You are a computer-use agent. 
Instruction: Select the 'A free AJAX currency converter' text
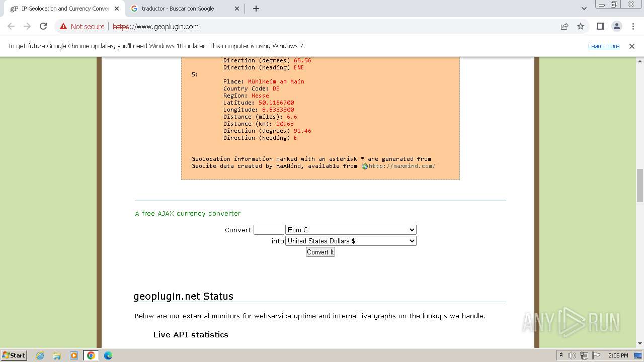point(188,213)
